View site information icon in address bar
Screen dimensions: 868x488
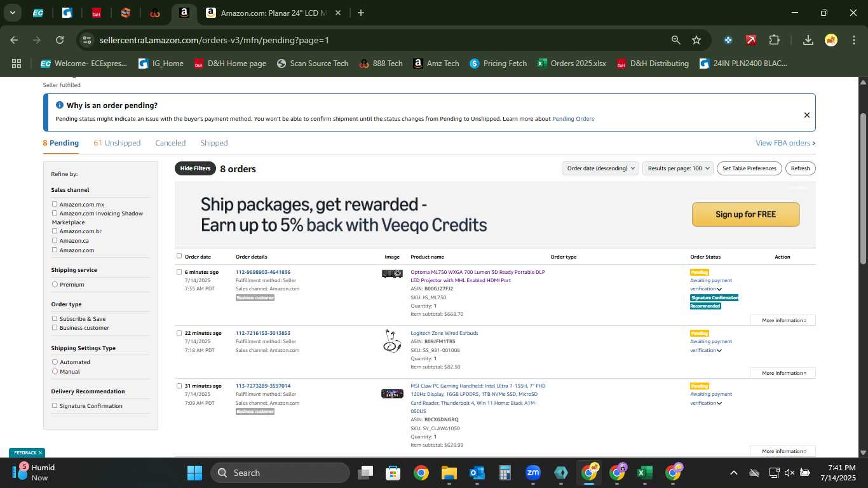click(87, 40)
